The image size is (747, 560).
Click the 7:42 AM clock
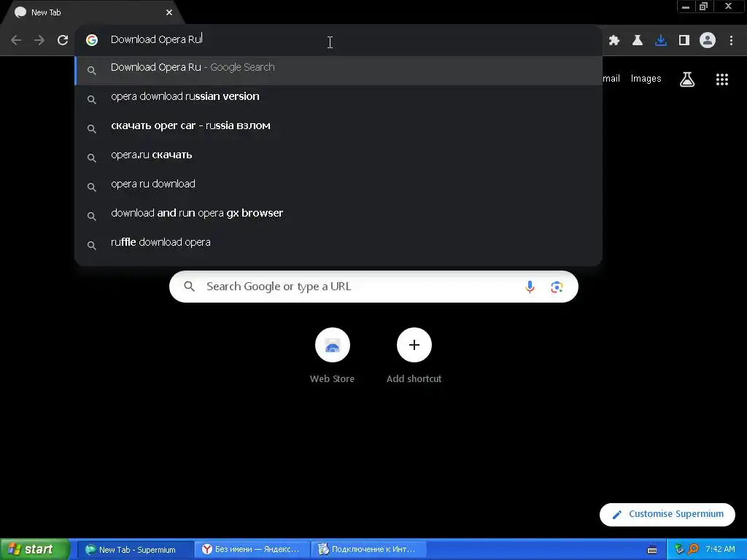click(x=720, y=549)
